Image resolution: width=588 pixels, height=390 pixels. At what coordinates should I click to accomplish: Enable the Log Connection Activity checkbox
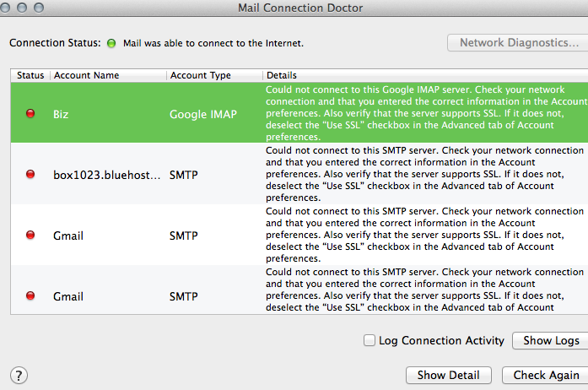tap(369, 340)
